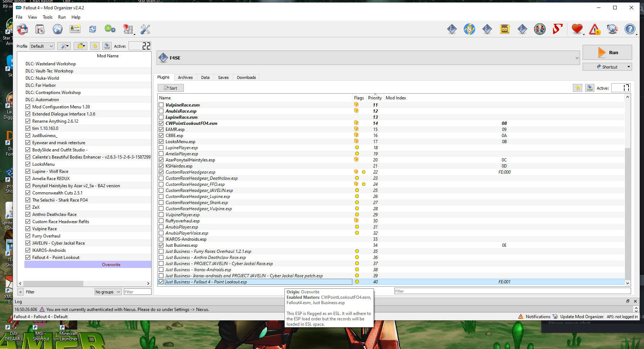Toggle the LooksMenu mod checkbox
The height and width of the screenshot is (349, 644).
[x=28, y=164]
